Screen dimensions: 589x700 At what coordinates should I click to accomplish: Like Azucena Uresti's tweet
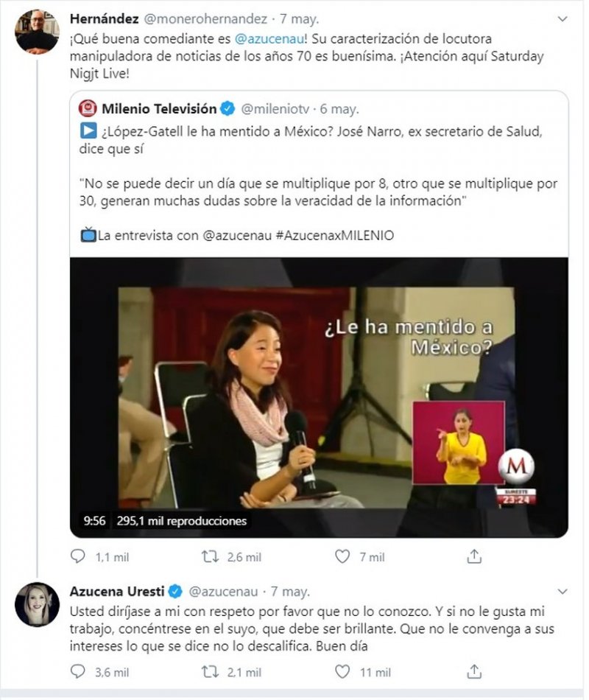click(342, 671)
